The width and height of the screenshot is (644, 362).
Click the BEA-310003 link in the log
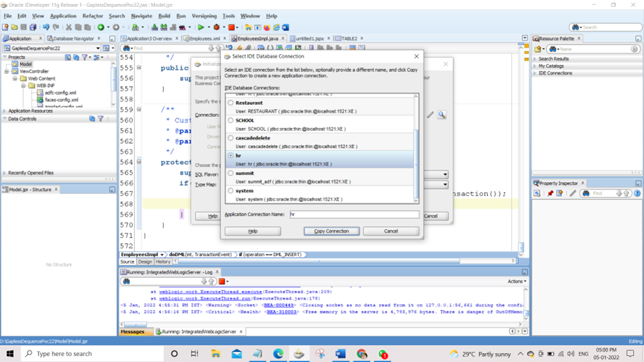282,311
